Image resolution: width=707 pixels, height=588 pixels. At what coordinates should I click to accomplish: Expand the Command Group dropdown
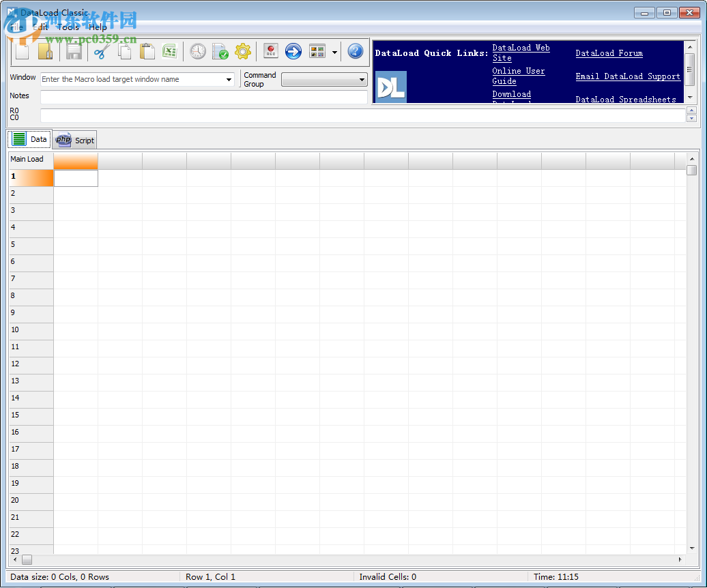(361, 79)
